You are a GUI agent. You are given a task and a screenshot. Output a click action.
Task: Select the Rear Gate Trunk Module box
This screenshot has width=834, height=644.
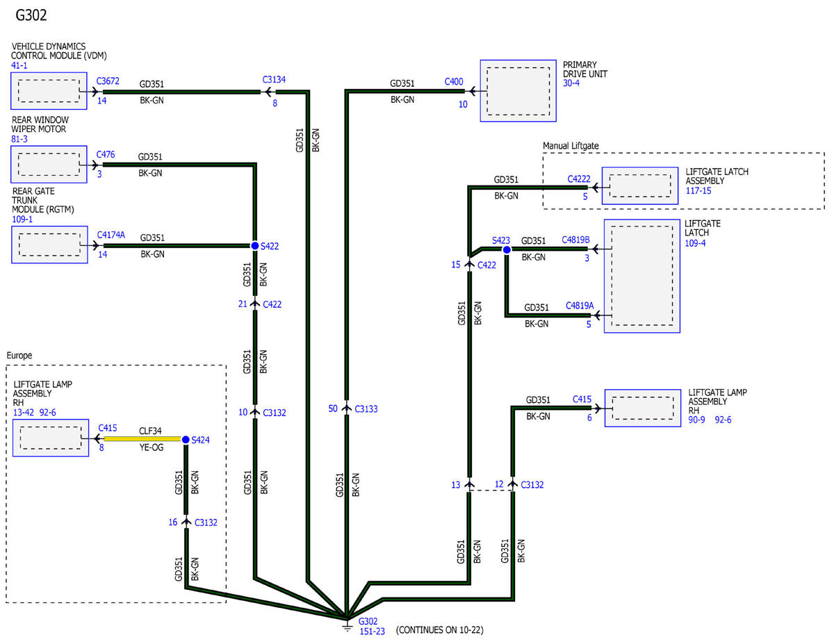49,245
